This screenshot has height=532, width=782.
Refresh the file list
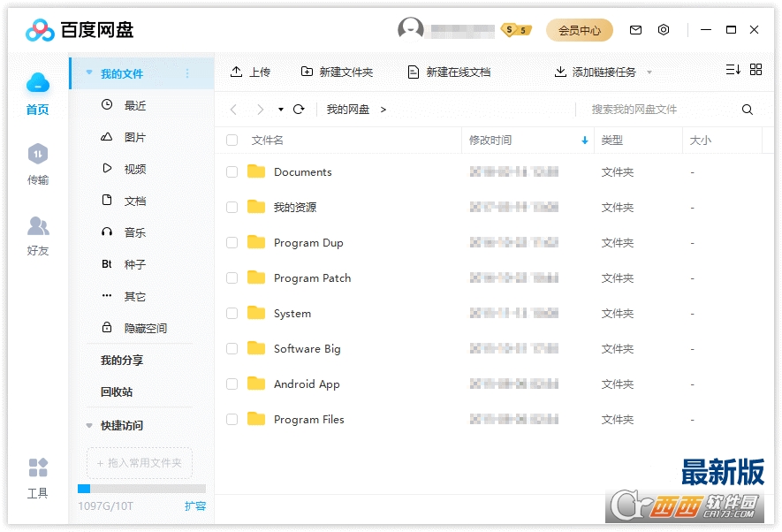[x=299, y=109]
